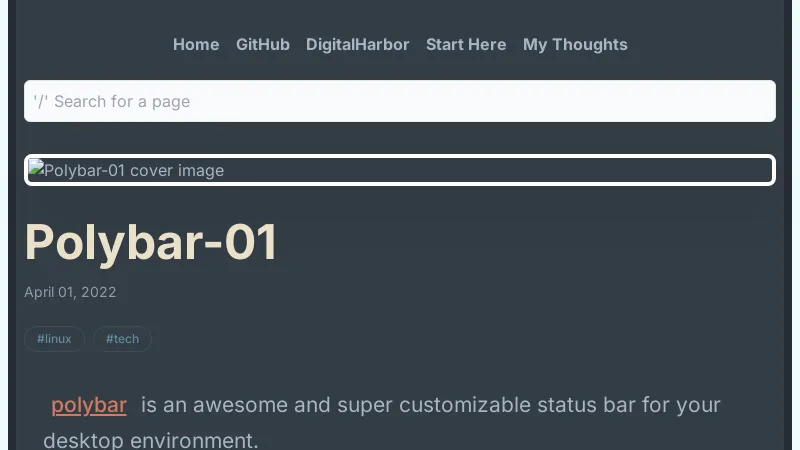Filter posts by the #linux tag

(x=54, y=339)
